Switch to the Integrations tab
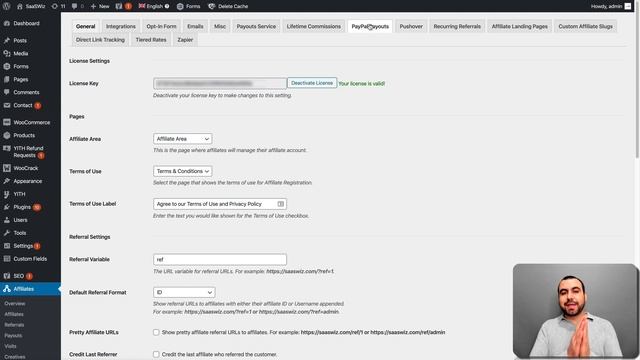This screenshot has width=640, height=360. [x=121, y=26]
